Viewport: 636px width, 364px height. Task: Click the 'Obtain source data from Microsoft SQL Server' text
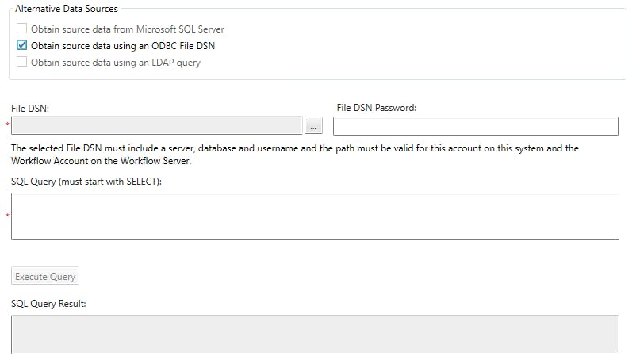(x=128, y=29)
